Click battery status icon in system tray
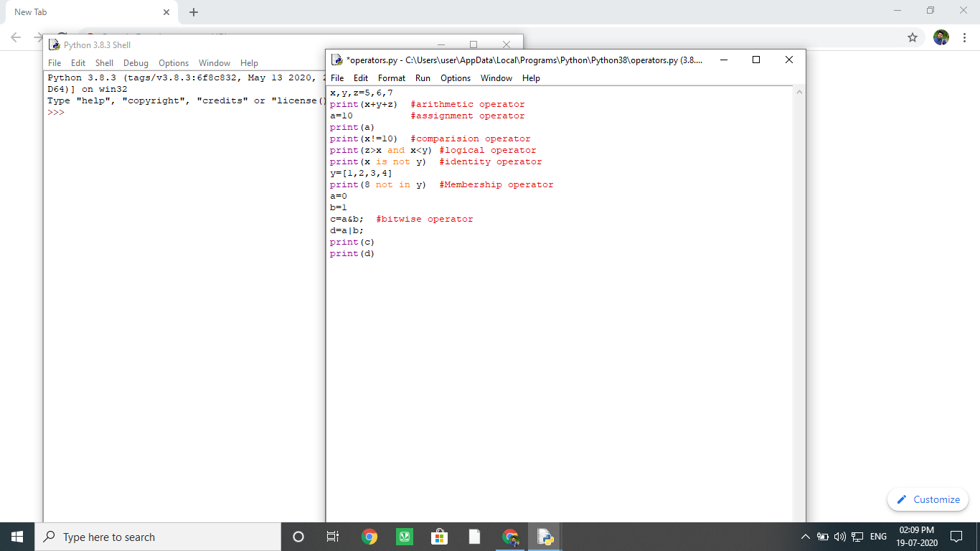The image size is (980, 551). [823, 537]
